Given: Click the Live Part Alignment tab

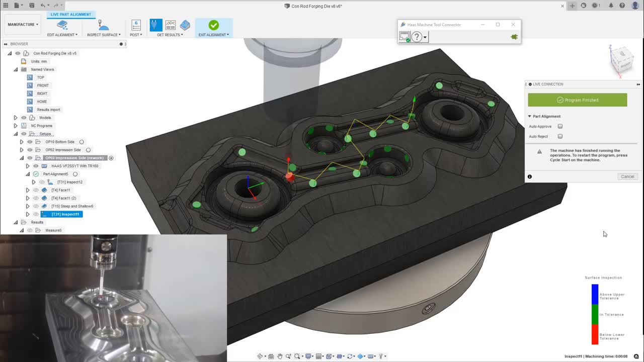Looking at the screenshot, I should coord(70,15).
